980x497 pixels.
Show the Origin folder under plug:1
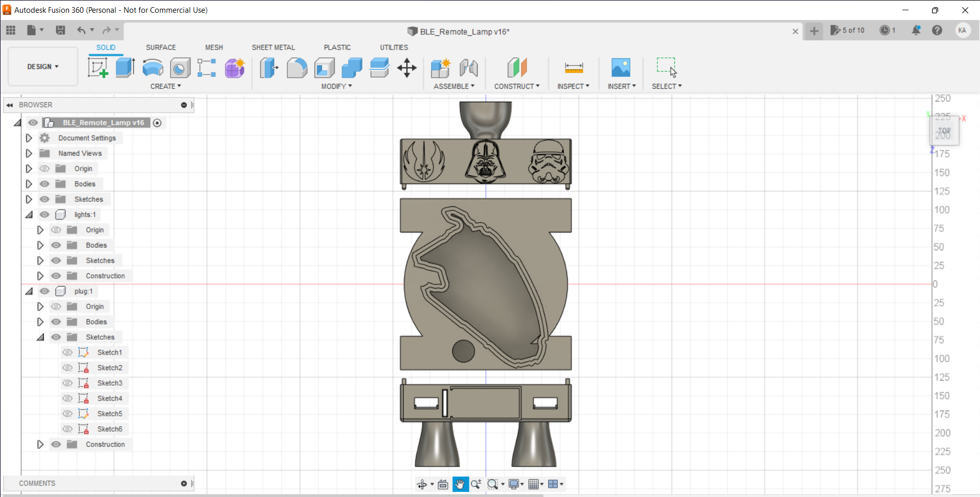click(x=56, y=306)
